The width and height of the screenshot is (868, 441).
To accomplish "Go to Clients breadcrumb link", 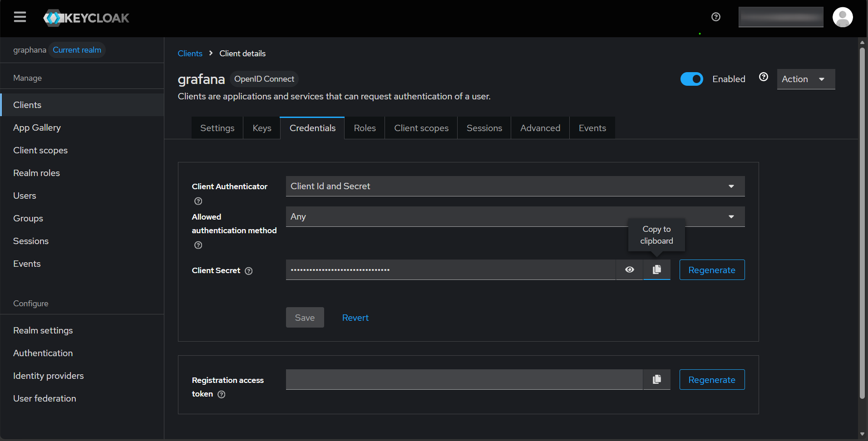I will pyautogui.click(x=190, y=54).
